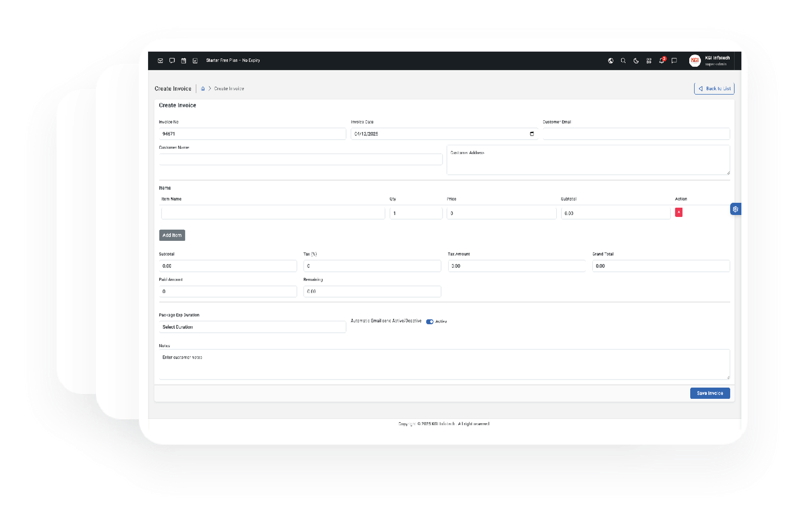
Task: Click the Add Item button
Action: [x=172, y=235]
